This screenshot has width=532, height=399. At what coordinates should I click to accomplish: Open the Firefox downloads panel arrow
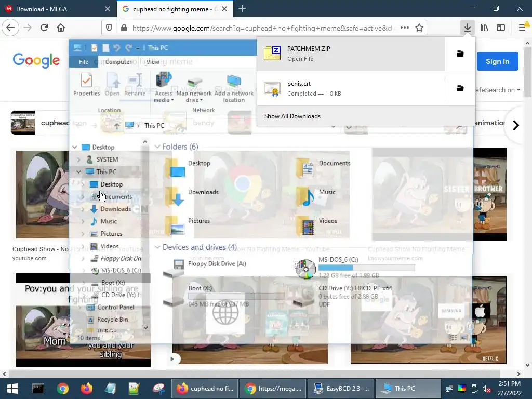467,28
